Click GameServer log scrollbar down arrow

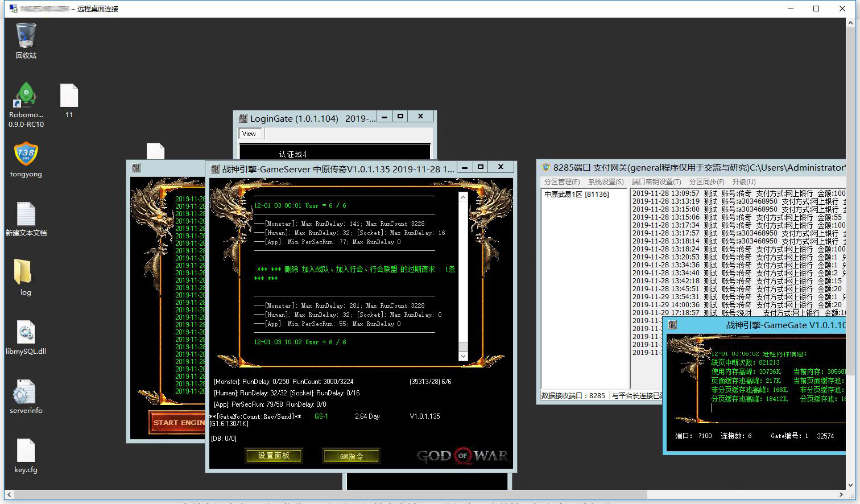click(x=463, y=356)
